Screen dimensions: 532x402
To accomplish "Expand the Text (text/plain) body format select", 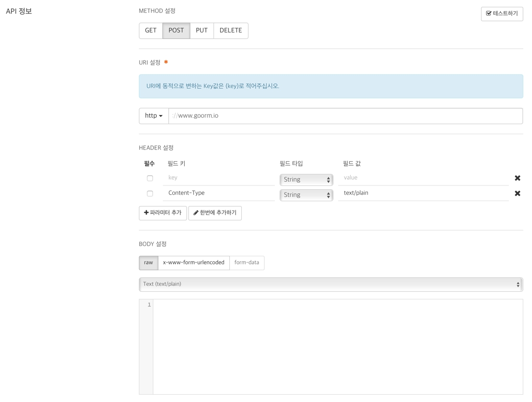I will 331,284.
